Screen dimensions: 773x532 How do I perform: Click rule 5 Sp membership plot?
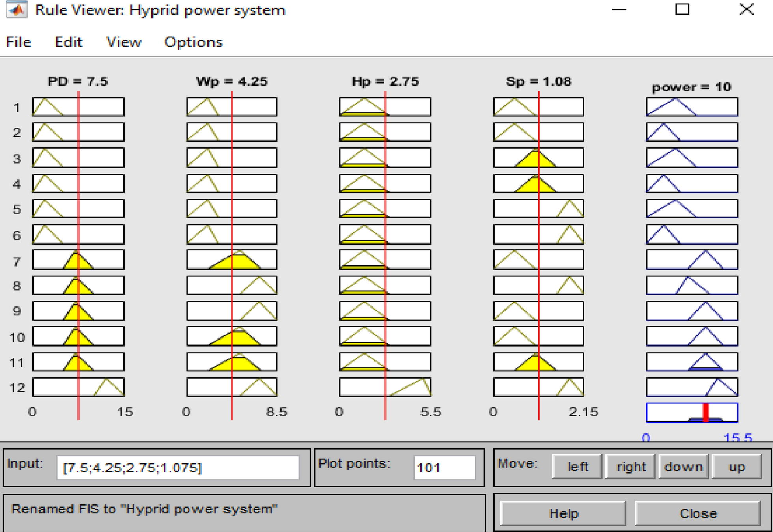point(539,209)
